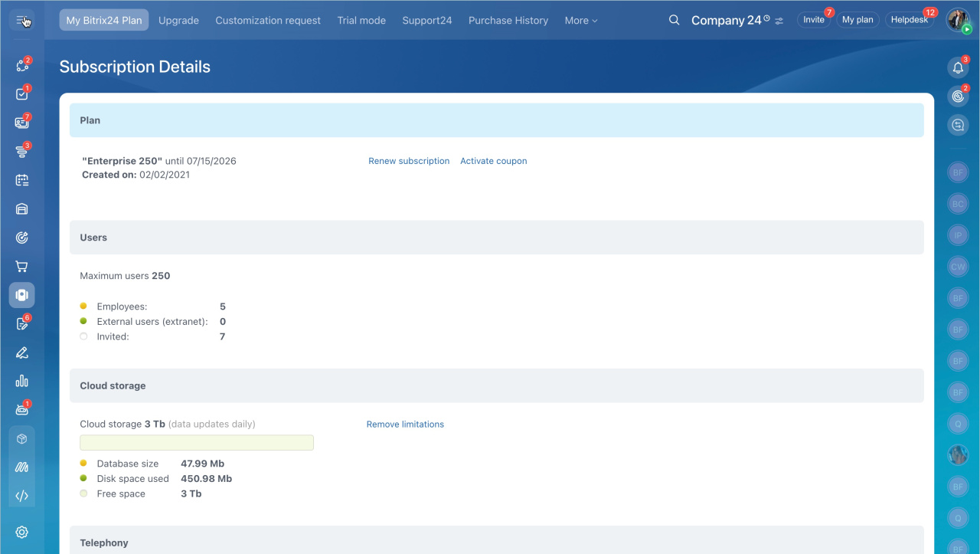Image resolution: width=980 pixels, height=554 pixels.
Task: Open notifications bell icon
Action: pyautogui.click(x=958, y=67)
